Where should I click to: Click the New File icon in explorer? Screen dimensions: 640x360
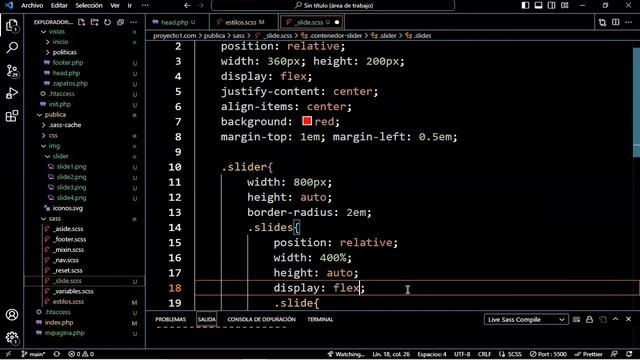tap(82, 22)
